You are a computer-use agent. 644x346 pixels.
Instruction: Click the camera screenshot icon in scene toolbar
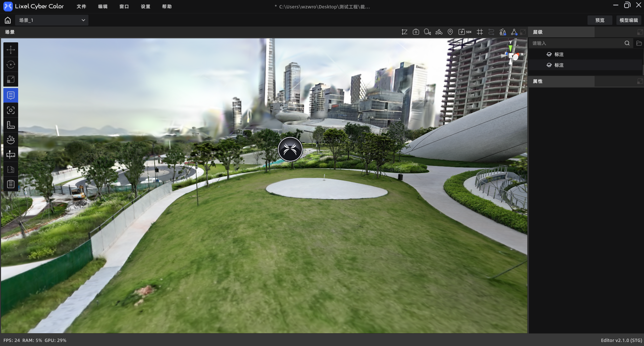[x=416, y=32]
